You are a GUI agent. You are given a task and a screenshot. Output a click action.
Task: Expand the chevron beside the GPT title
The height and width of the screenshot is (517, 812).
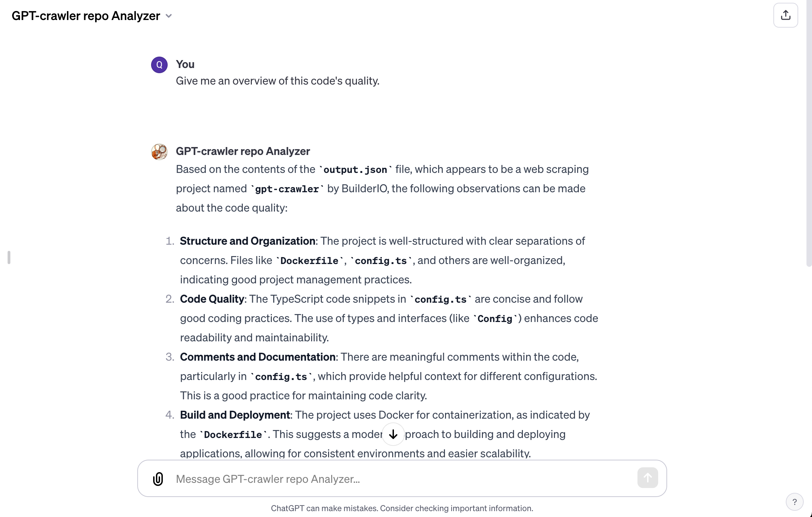pyautogui.click(x=169, y=16)
